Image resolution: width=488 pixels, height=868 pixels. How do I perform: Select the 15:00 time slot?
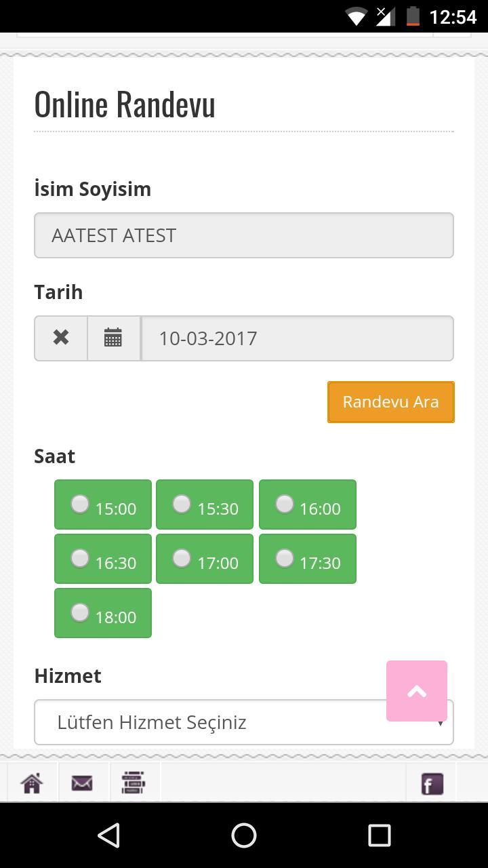(x=80, y=505)
